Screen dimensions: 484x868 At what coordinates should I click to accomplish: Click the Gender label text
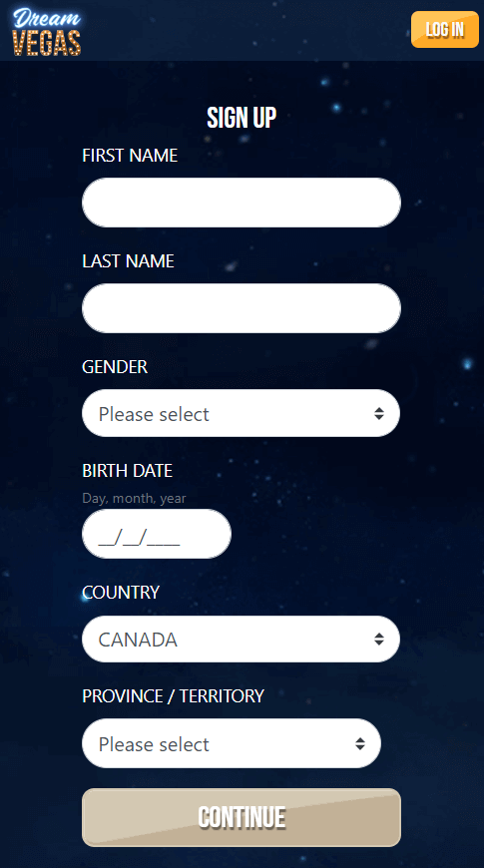pos(115,367)
